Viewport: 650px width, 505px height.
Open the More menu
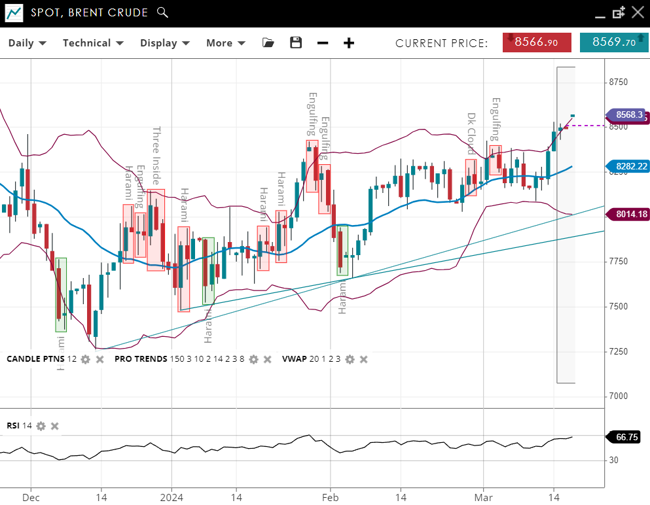point(225,43)
